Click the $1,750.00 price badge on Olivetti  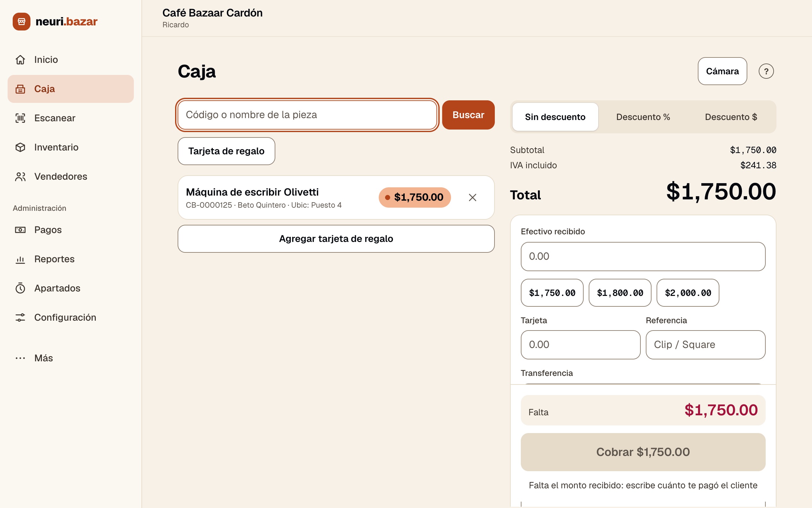tap(415, 197)
